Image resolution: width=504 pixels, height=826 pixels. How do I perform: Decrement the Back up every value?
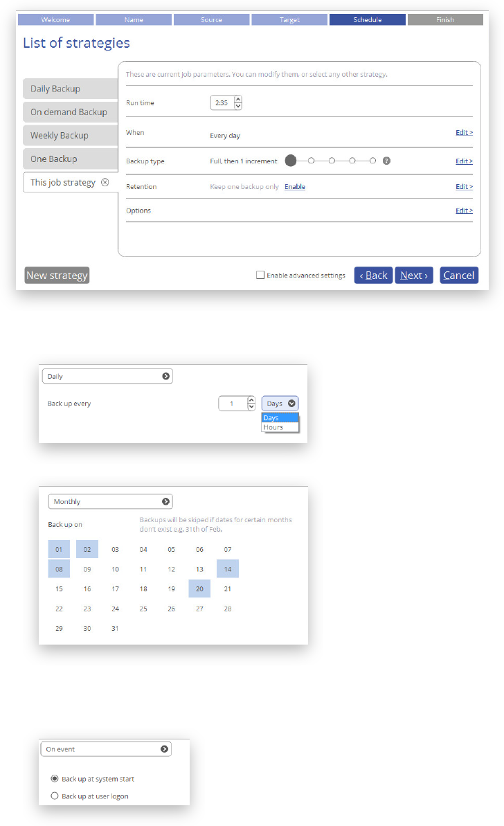click(x=251, y=406)
